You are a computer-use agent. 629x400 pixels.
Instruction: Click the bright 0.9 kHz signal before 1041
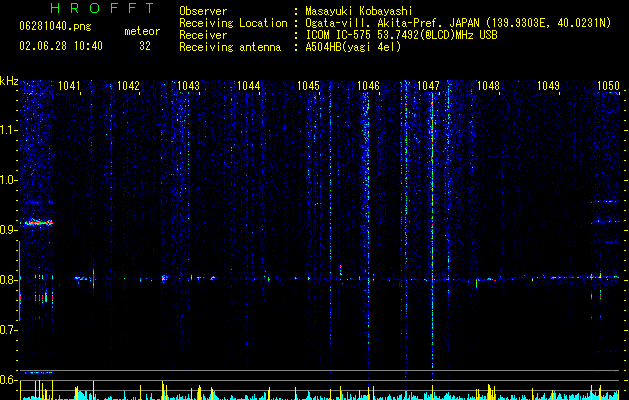coord(38,223)
